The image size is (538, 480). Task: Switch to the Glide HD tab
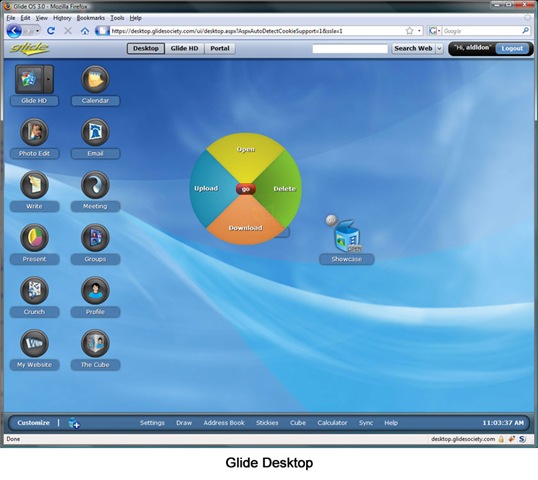(x=185, y=48)
